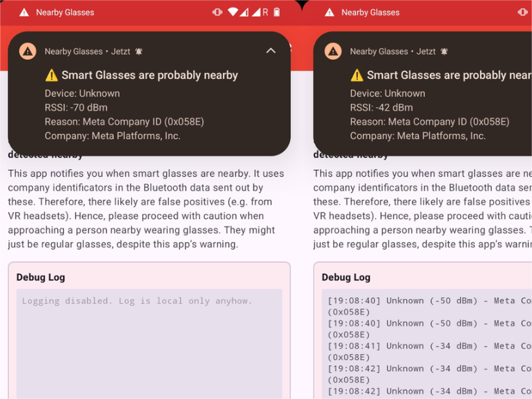The image size is (532, 399).
Task: Tap the Wi-Fi icon in the left status bar
Action: [x=233, y=12]
